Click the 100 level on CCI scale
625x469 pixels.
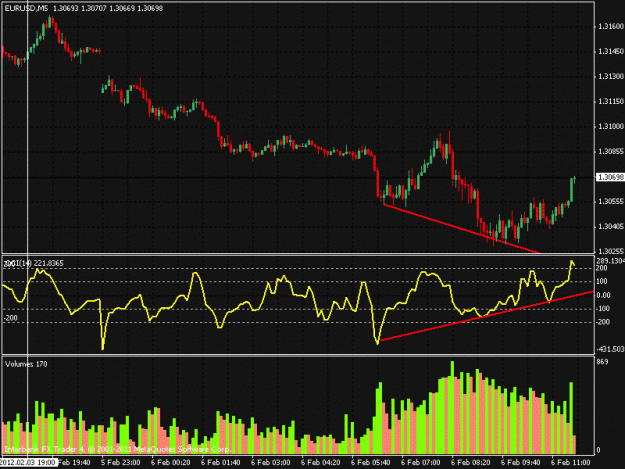601,281
